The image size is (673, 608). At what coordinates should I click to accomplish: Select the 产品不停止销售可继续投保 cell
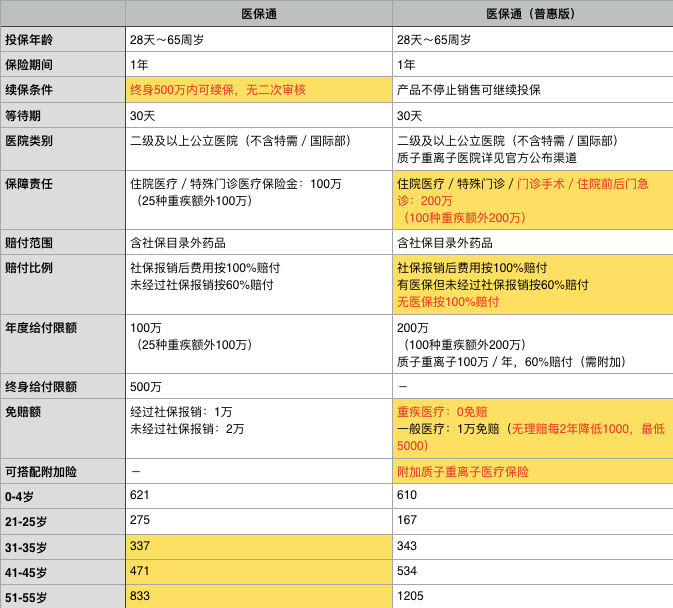point(532,90)
